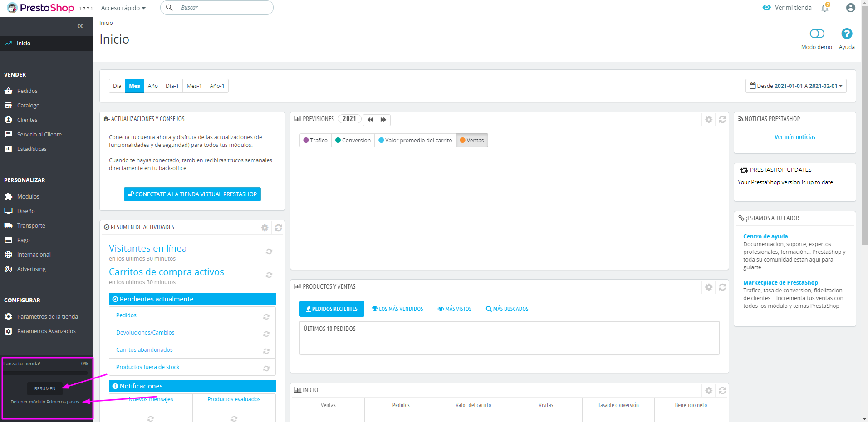Open the Acceso rápido dropdown
This screenshot has width=868, height=422.
pos(123,8)
